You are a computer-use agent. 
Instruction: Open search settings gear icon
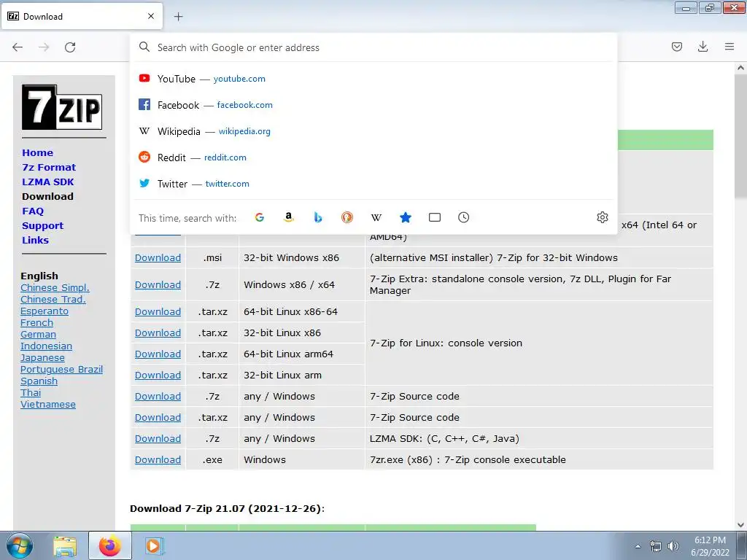[x=602, y=217]
